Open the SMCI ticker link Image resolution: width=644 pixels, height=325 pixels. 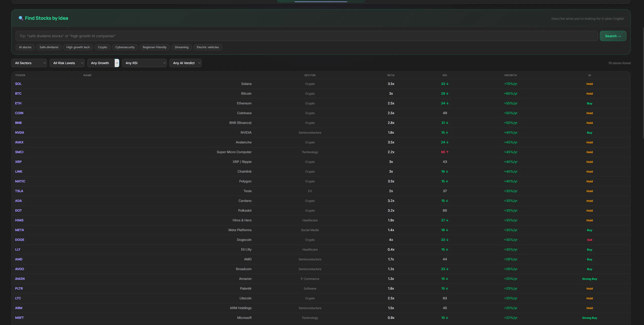click(x=19, y=152)
